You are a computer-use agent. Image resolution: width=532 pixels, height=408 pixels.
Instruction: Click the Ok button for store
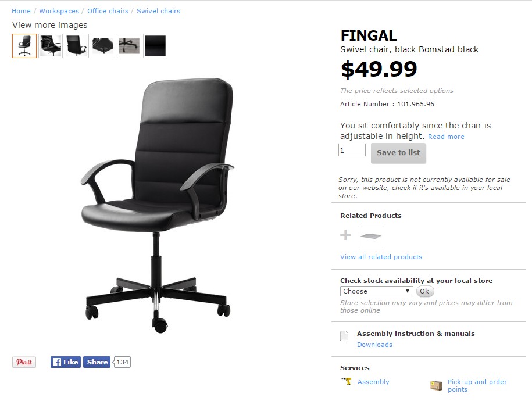point(424,291)
